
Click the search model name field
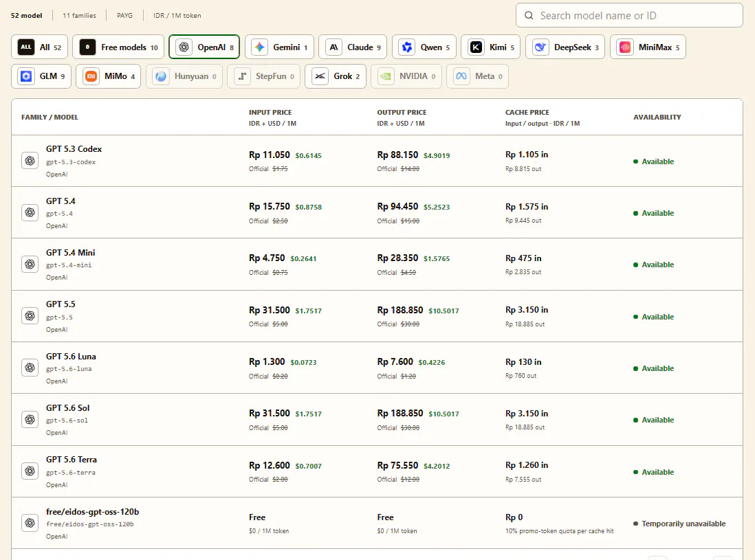pos(629,15)
